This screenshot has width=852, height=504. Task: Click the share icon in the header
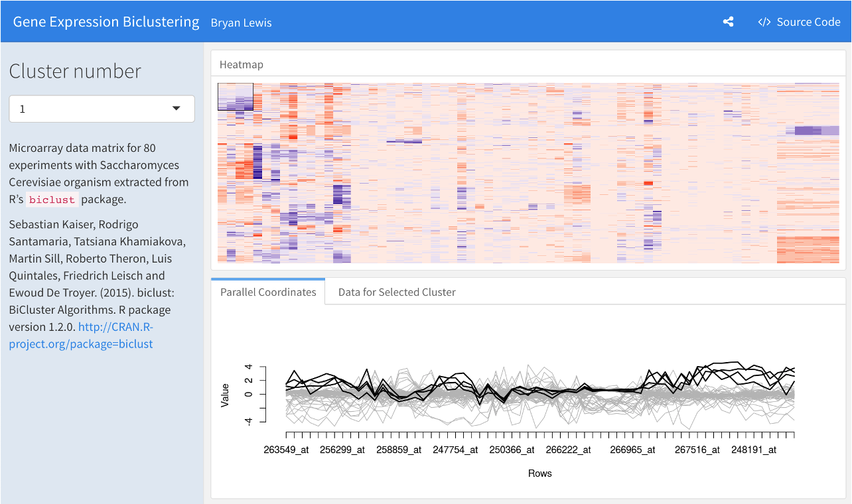click(728, 22)
